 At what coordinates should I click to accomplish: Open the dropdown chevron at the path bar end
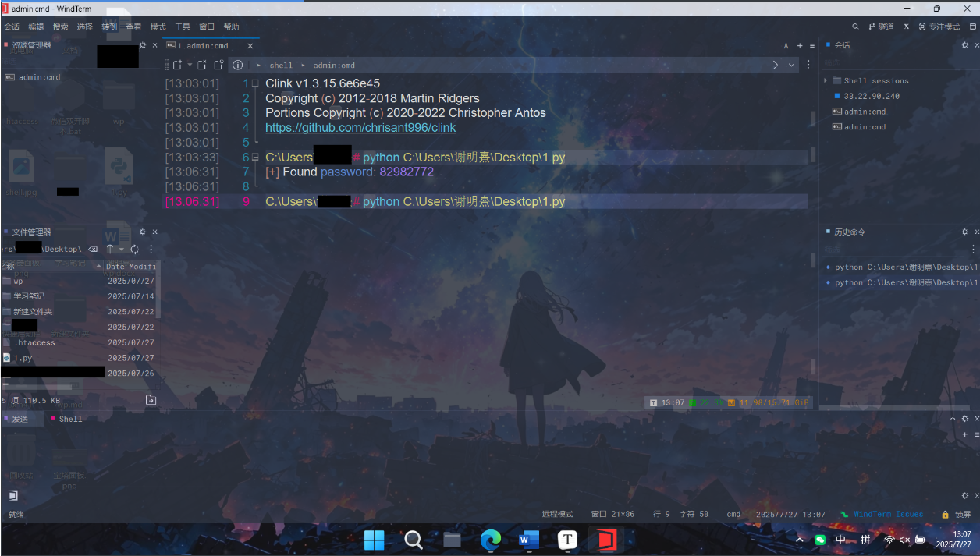792,66
